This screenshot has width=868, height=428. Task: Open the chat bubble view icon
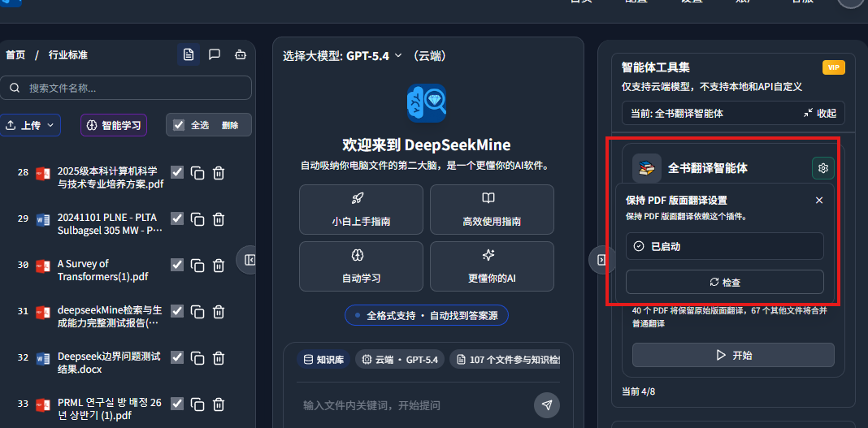point(215,54)
